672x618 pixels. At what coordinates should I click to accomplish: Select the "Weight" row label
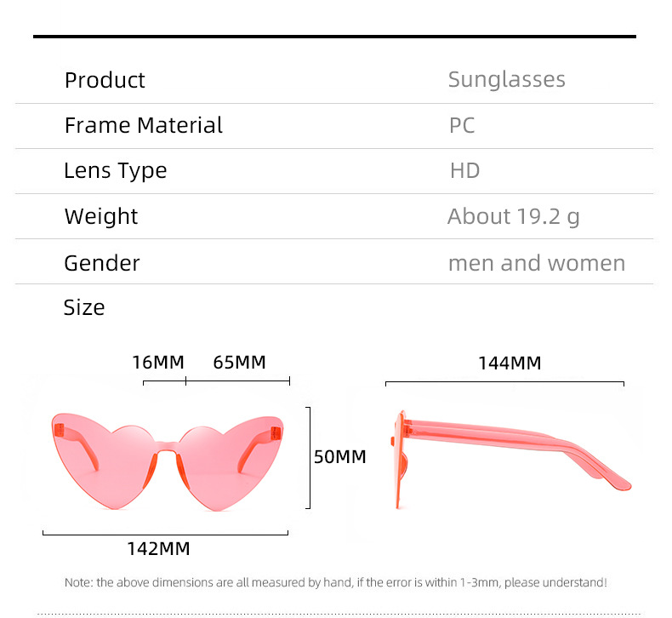(x=100, y=216)
